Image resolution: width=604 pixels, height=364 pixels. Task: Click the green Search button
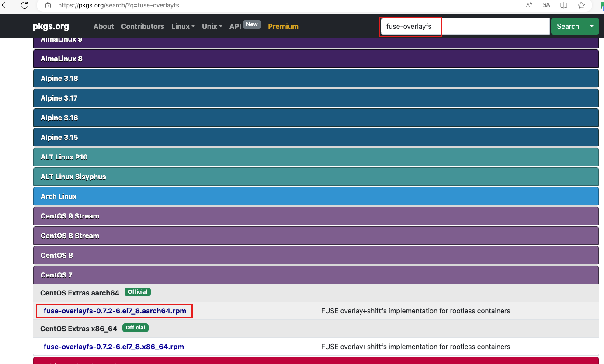tap(568, 26)
